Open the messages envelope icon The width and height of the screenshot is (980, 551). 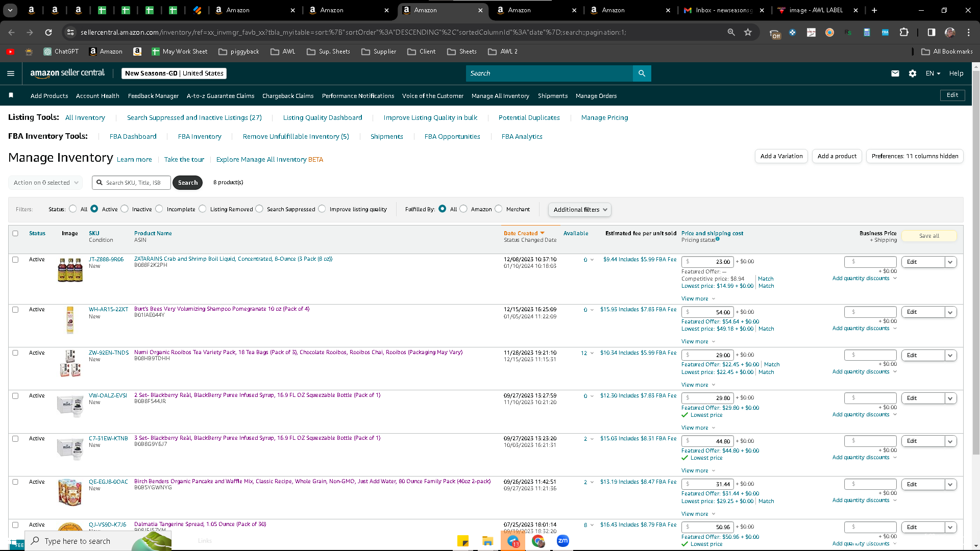(x=895, y=73)
